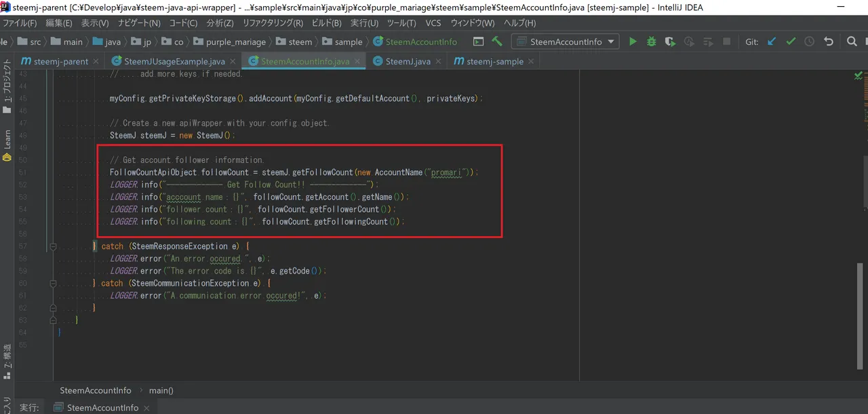Viewport: 868px width, 414px height.
Task: Click the "promari" string in line 51
Action: pyautogui.click(x=448, y=172)
